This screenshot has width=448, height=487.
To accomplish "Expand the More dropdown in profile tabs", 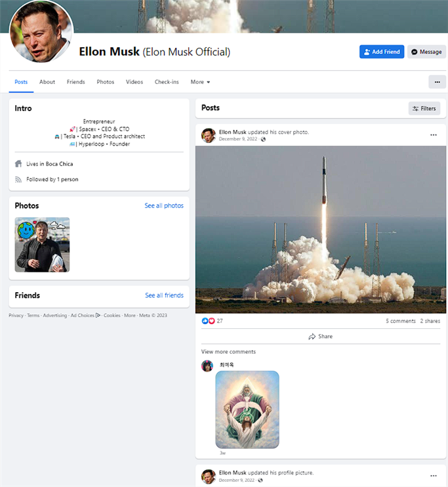I will coord(200,82).
